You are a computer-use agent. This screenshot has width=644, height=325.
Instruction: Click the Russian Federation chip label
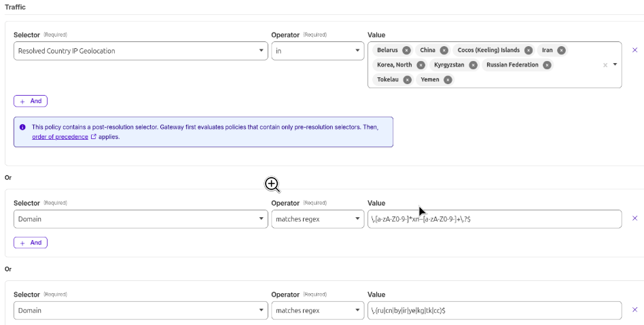click(x=512, y=65)
